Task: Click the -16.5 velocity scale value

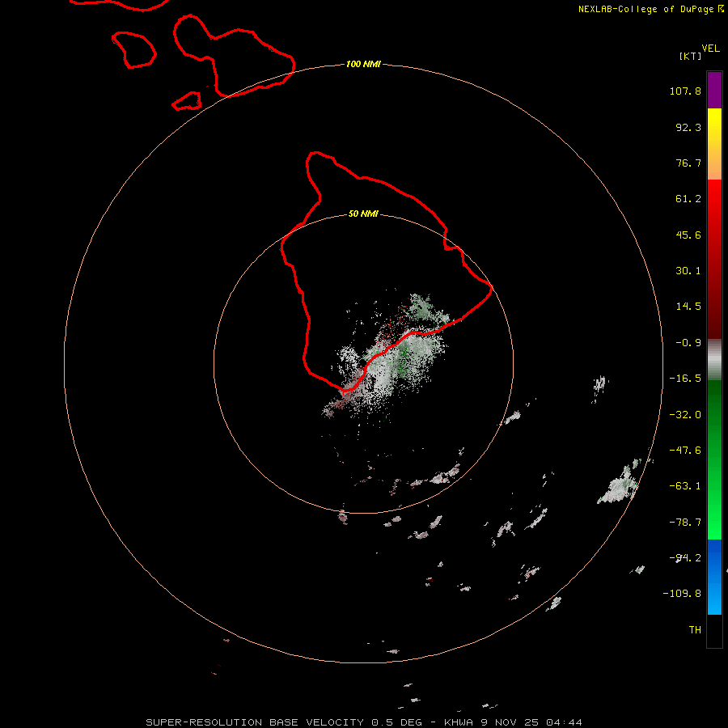Action: pyautogui.click(x=685, y=379)
